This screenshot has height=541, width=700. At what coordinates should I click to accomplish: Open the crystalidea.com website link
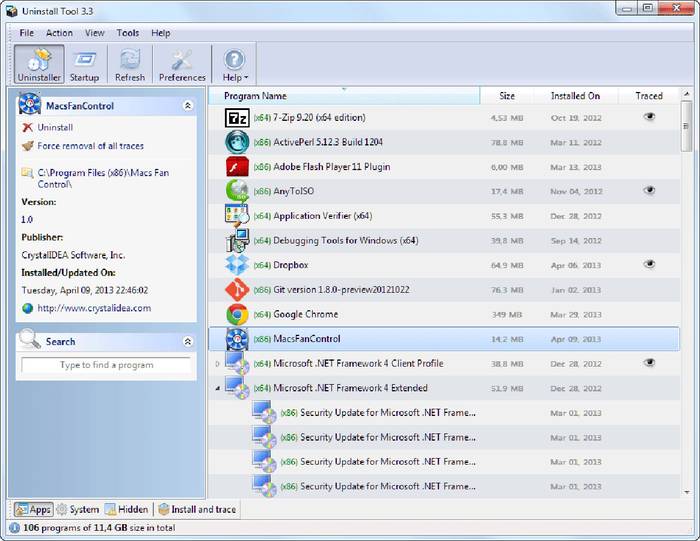coord(94,308)
